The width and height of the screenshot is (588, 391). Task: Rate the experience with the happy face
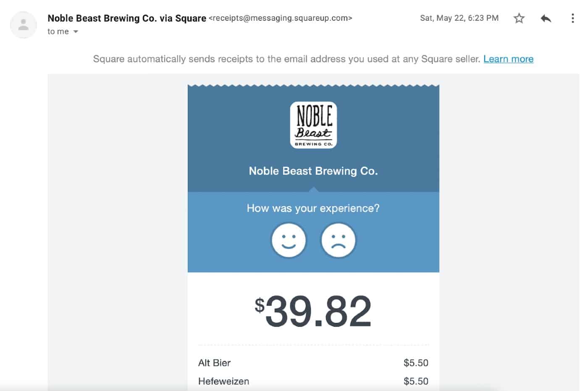[x=289, y=240]
